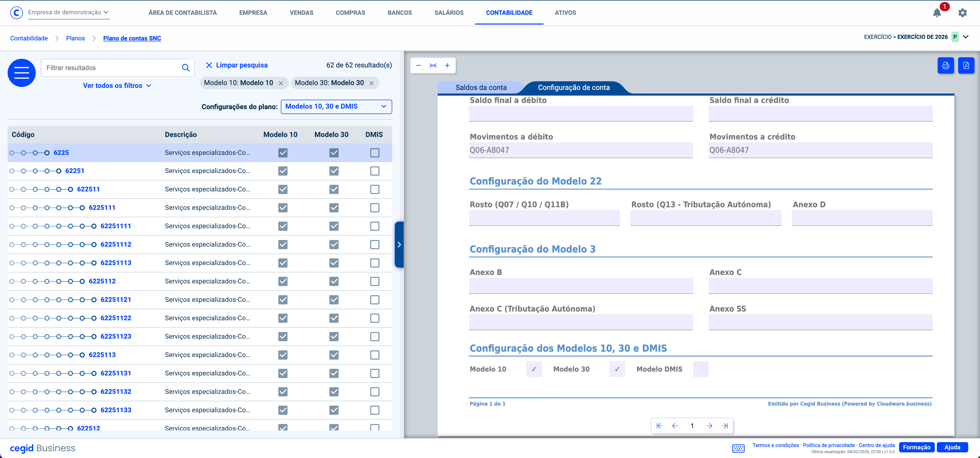Open Configurações do plano dropdown
Image resolution: width=980 pixels, height=458 pixels.
coord(336,107)
